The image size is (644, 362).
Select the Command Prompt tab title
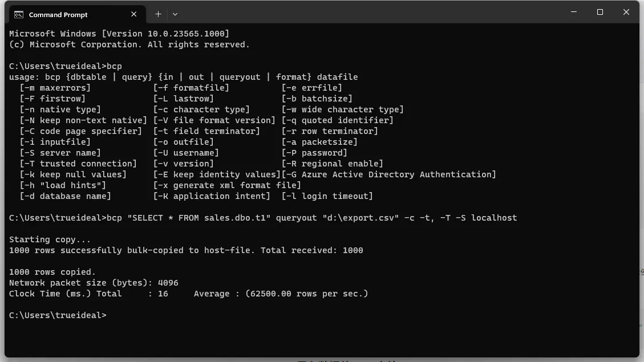click(58, 14)
